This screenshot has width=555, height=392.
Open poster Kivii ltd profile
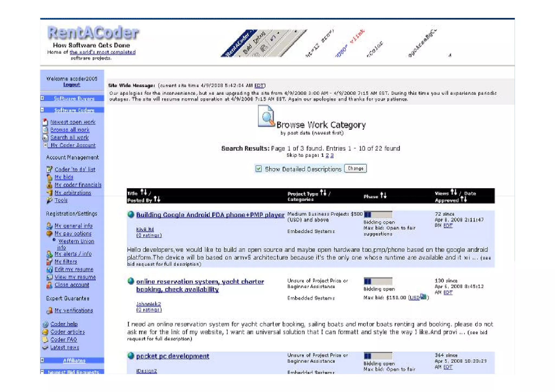tap(145, 229)
